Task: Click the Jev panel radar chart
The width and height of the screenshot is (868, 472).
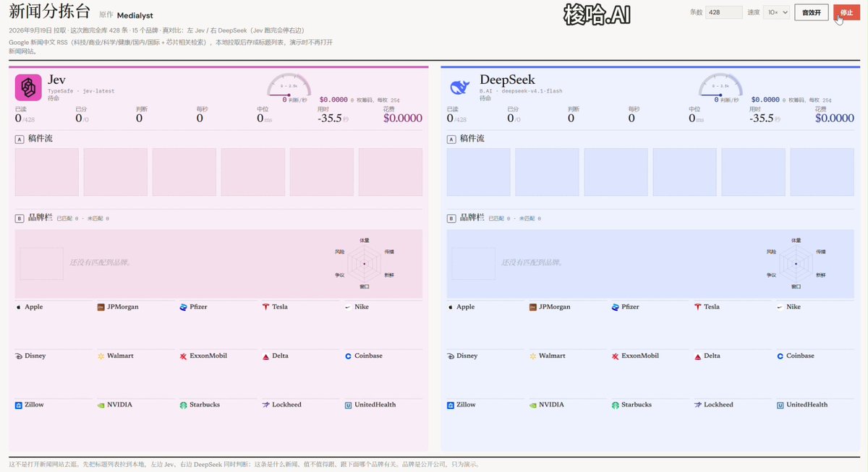Action: click(365, 263)
